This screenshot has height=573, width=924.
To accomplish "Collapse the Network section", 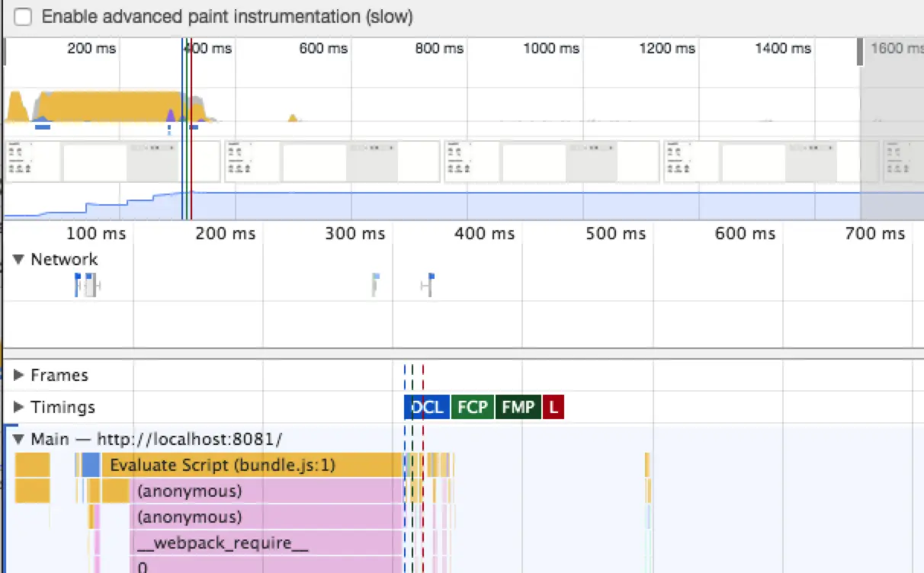I will point(19,260).
